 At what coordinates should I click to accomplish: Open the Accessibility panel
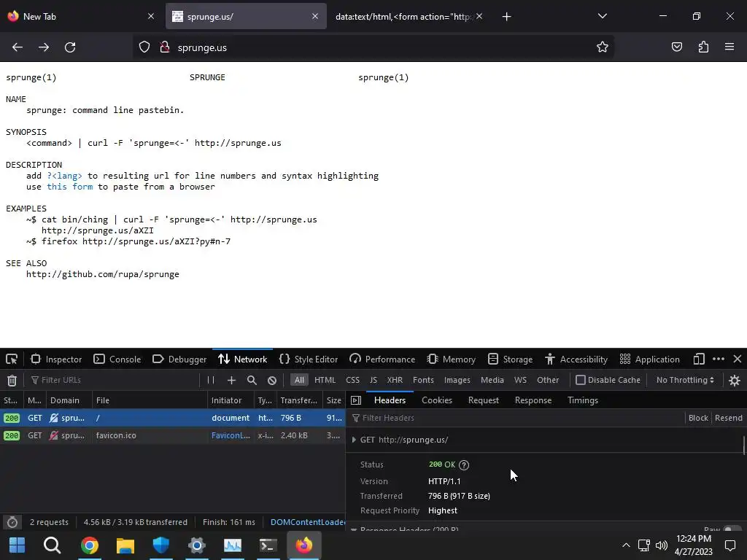pyautogui.click(x=576, y=359)
